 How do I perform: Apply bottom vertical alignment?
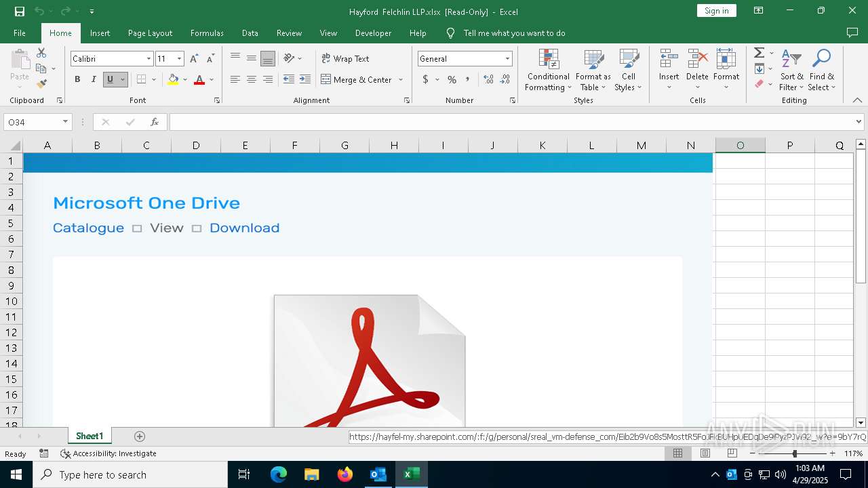268,58
